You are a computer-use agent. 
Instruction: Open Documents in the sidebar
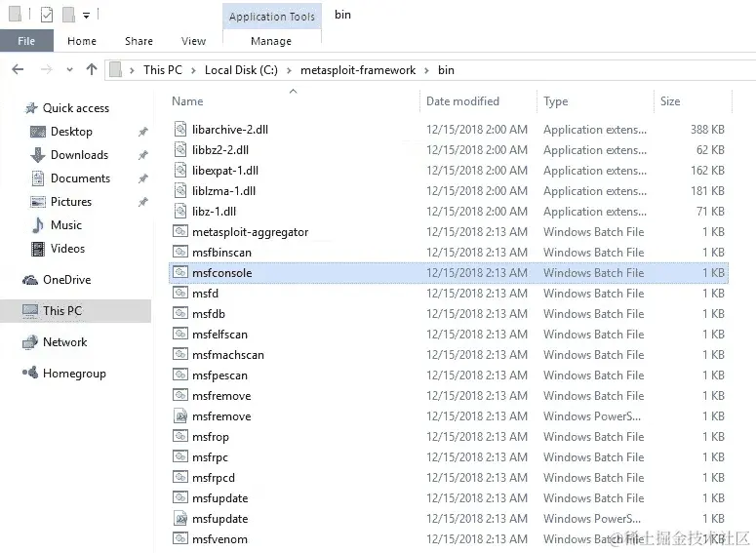point(81,178)
